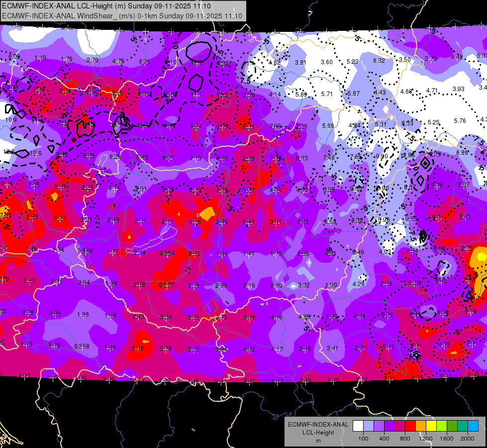Image resolution: width=487 pixels, height=448 pixels.
Task: Click the wind shear value 3.85
Action: (55, 314)
